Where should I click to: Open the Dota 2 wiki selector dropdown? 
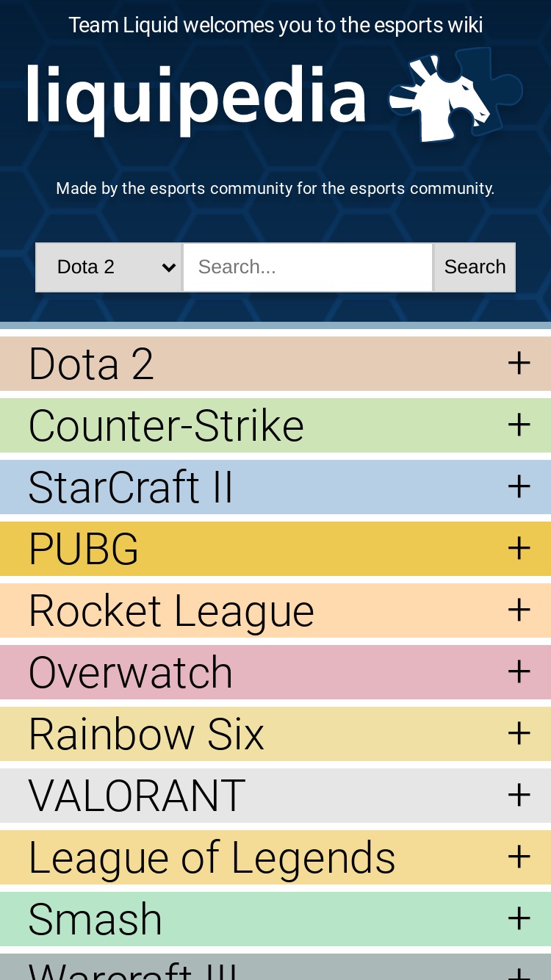click(x=109, y=267)
